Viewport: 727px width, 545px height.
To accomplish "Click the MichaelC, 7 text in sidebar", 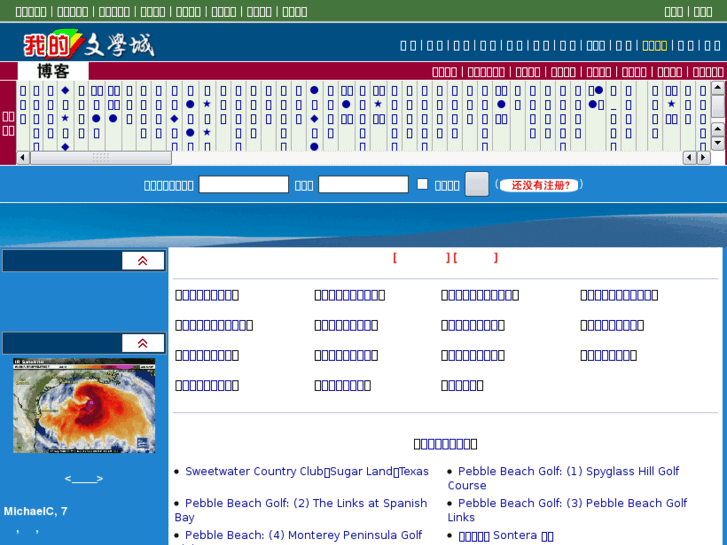I will 36,511.
